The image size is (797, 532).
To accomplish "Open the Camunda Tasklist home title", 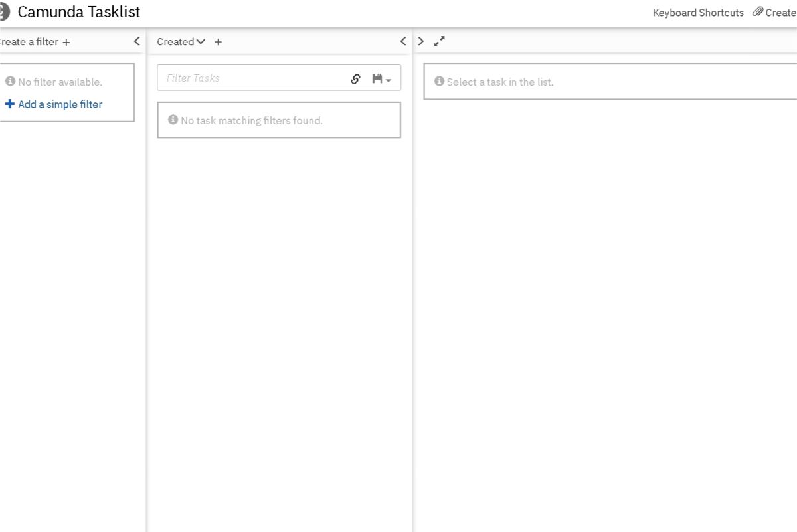I will [x=79, y=12].
